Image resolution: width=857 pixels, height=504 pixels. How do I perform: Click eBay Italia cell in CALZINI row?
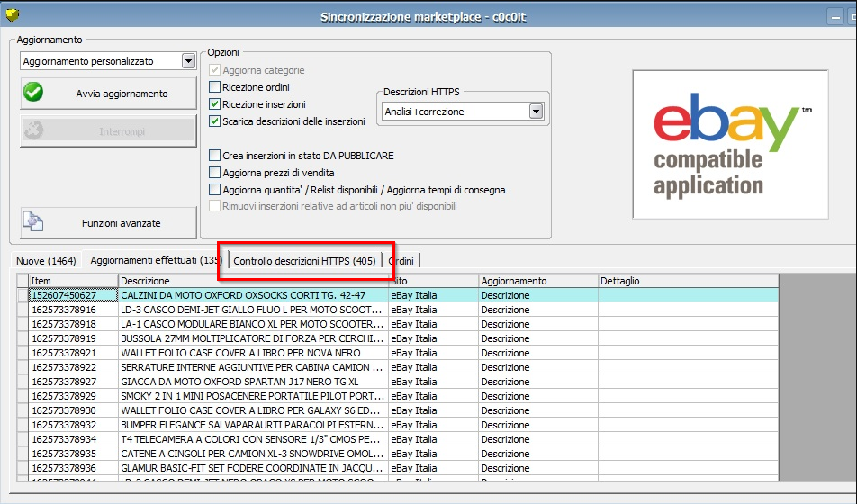point(433,295)
